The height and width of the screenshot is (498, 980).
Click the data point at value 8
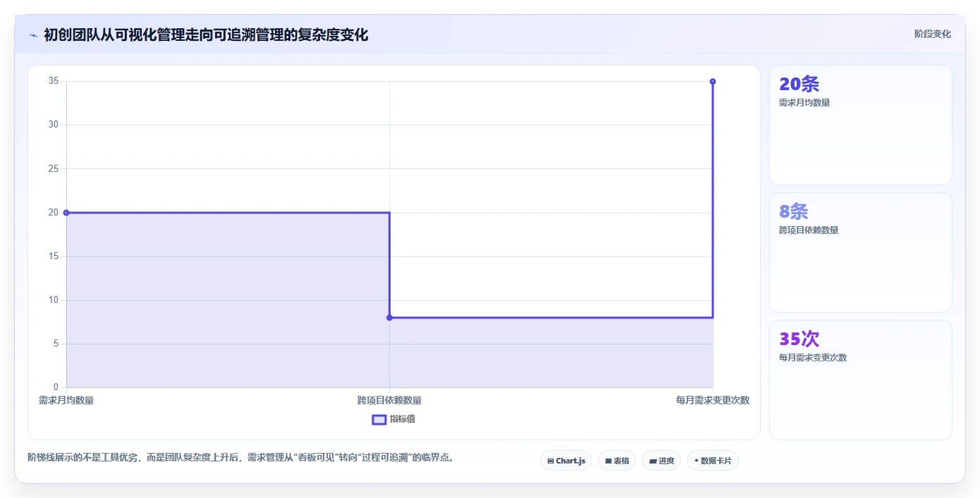coord(389,318)
